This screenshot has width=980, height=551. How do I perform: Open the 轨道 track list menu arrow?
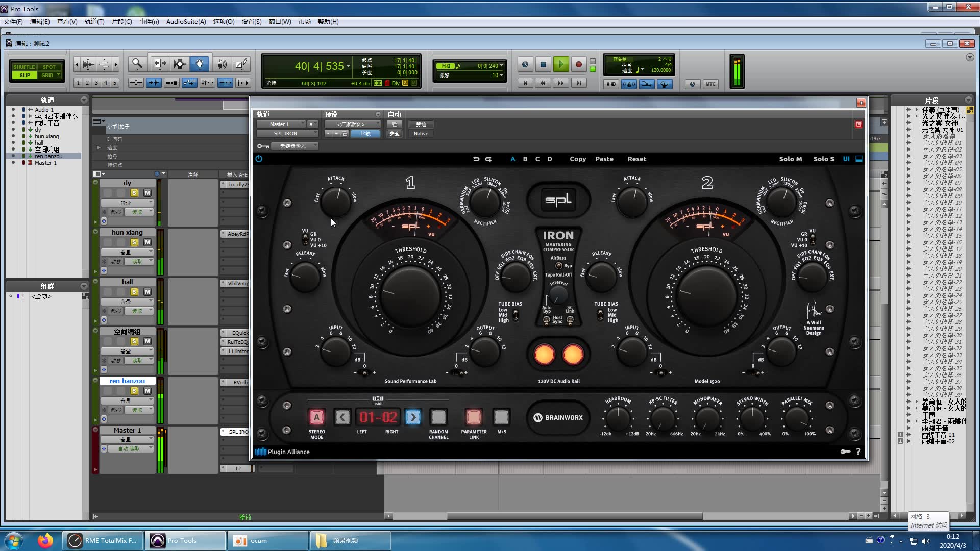pyautogui.click(x=84, y=100)
